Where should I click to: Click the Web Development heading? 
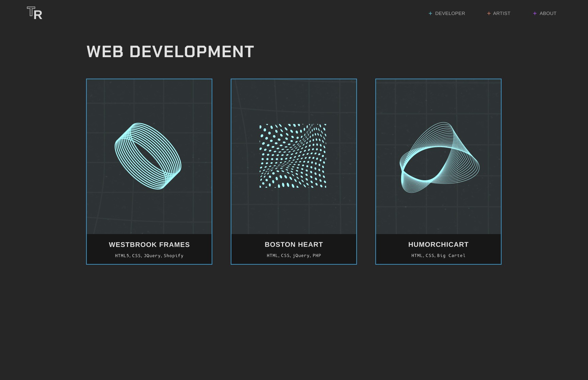tap(170, 52)
